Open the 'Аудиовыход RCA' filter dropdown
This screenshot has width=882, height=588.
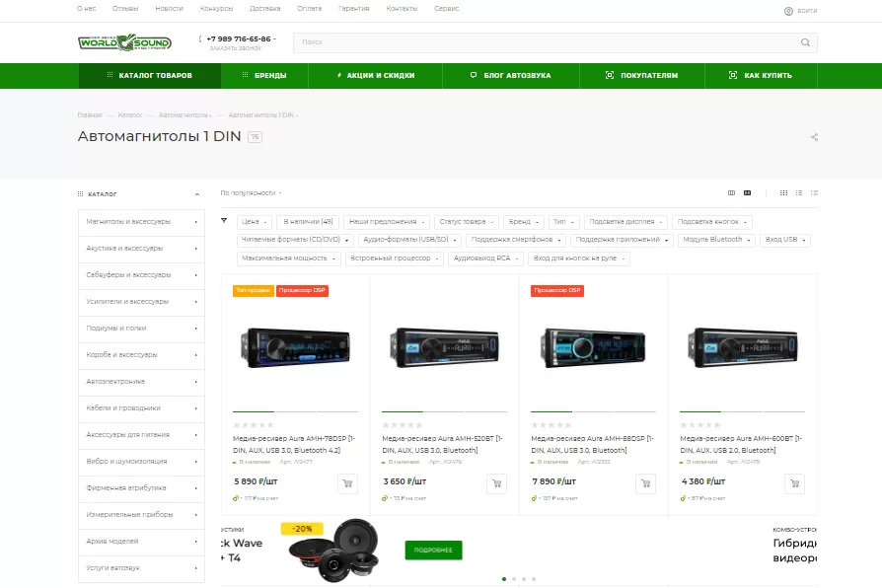coord(486,258)
